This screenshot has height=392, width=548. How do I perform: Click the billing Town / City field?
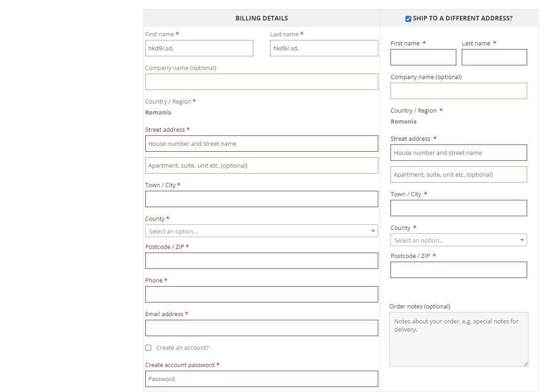point(262,199)
